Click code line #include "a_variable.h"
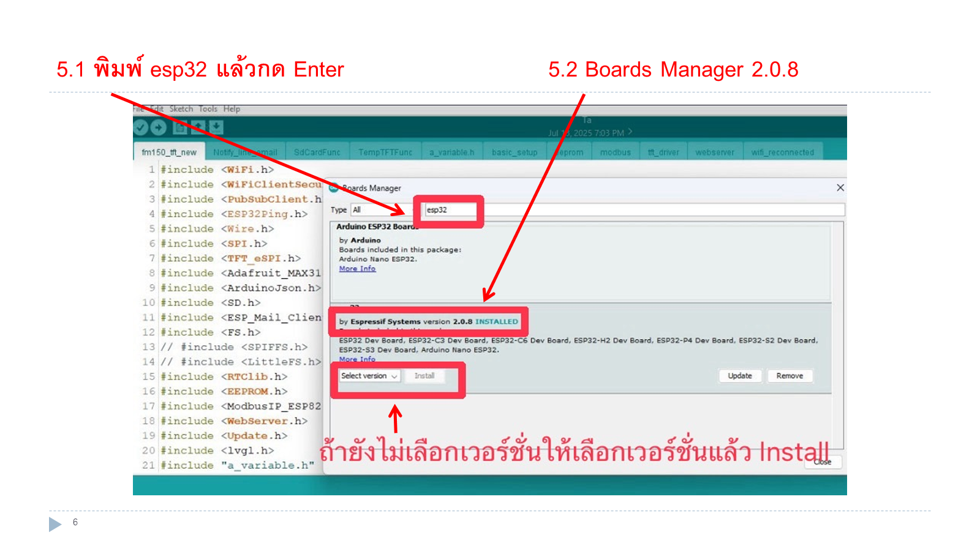 click(x=237, y=465)
